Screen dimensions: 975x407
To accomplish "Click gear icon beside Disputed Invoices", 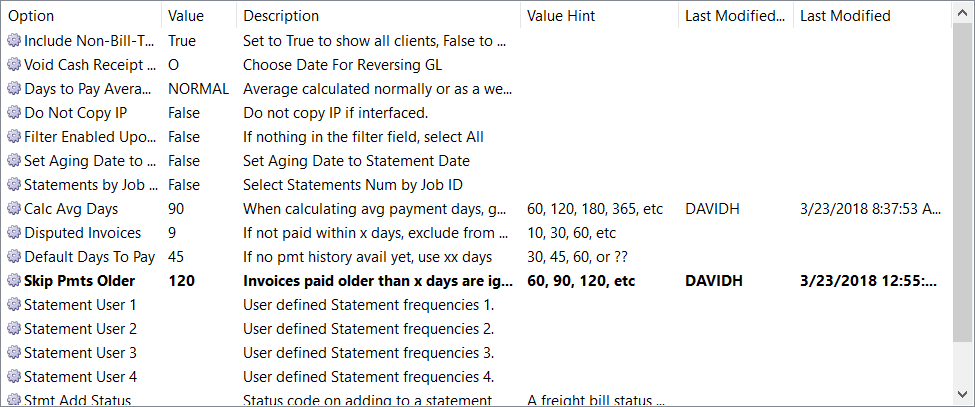I will click(x=14, y=233).
